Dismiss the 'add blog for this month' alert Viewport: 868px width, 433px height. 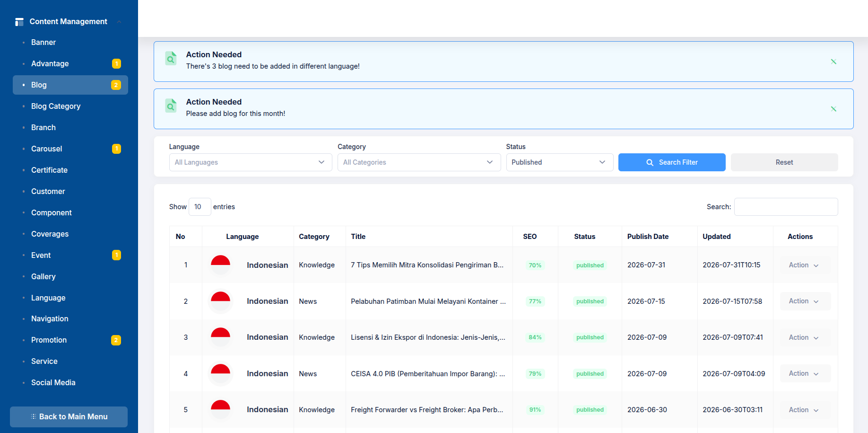pyautogui.click(x=833, y=109)
